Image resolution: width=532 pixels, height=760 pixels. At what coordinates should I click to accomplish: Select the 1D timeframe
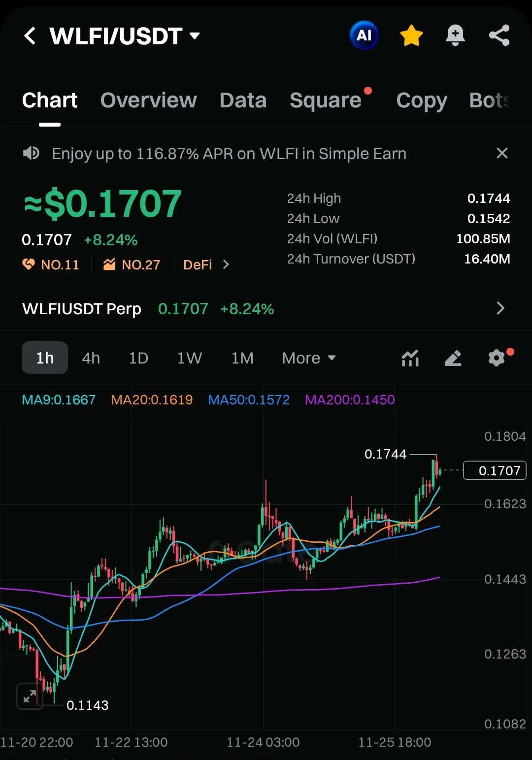[x=138, y=358]
